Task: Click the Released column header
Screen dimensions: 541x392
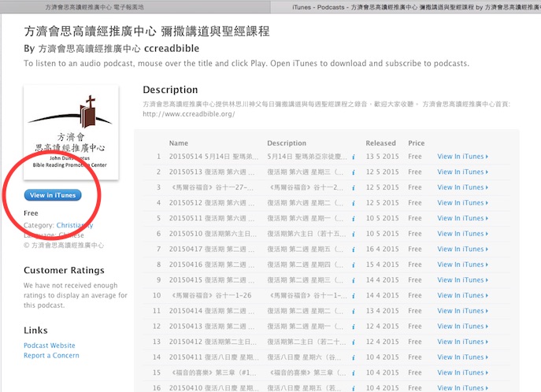Action: click(380, 143)
